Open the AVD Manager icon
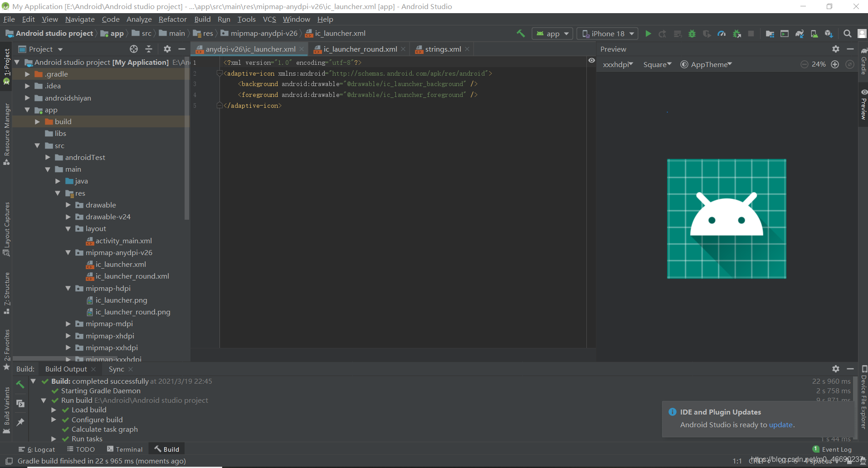The height and width of the screenshot is (468, 868). click(x=814, y=34)
